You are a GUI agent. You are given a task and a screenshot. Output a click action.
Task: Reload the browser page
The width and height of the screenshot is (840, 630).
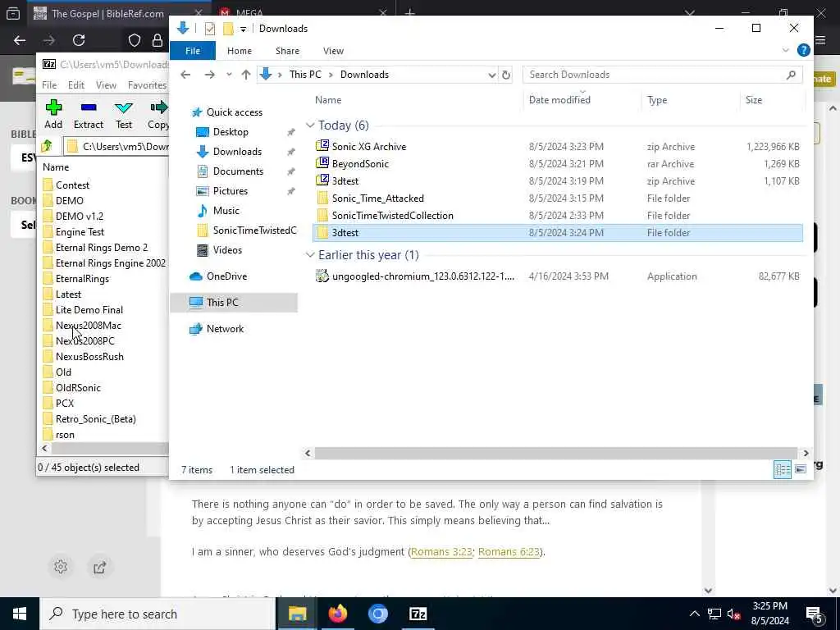[79, 40]
